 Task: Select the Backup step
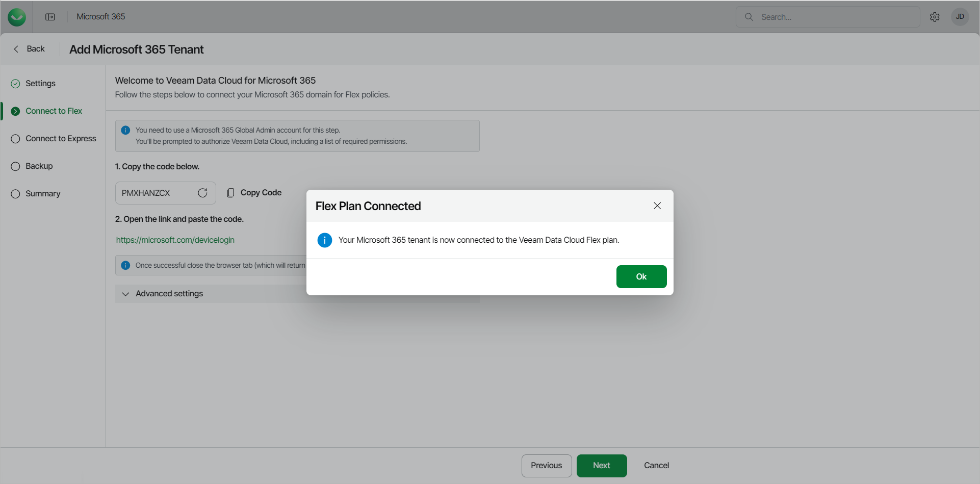tap(39, 166)
